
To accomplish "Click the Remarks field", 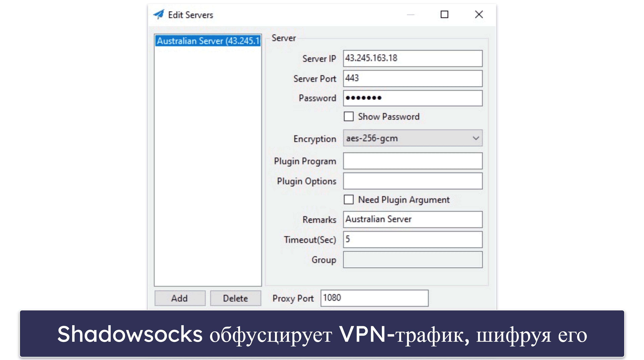I will tap(413, 219).
